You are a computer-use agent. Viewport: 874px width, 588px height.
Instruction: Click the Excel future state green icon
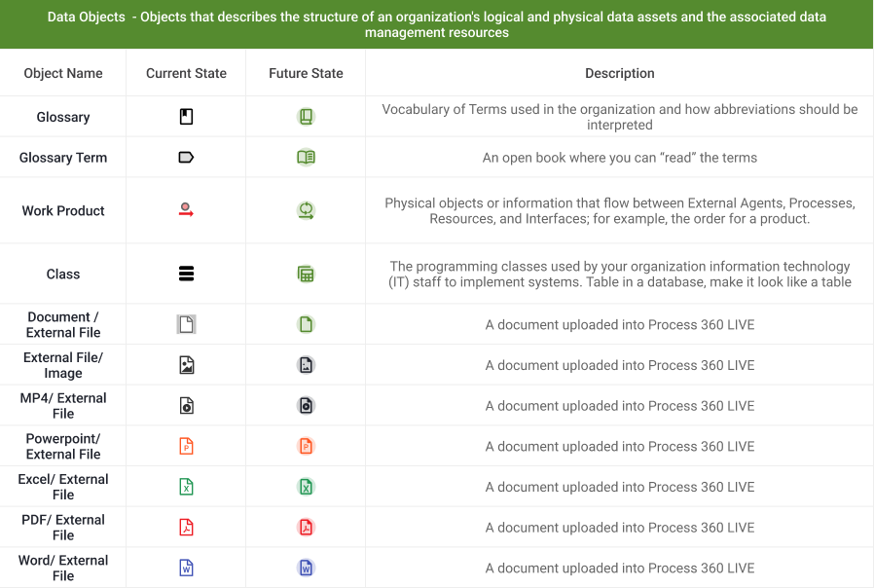tap(306, 487)
